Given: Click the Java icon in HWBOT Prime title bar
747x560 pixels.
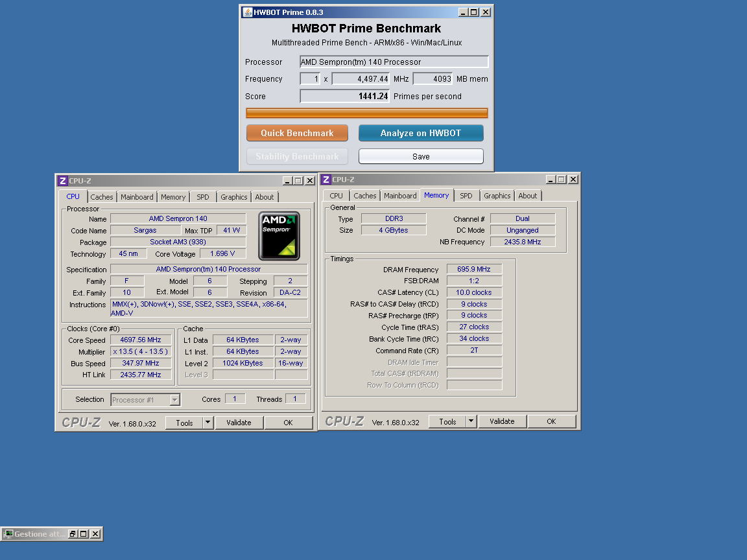Looking at the screenshot, I should (247, 12).
